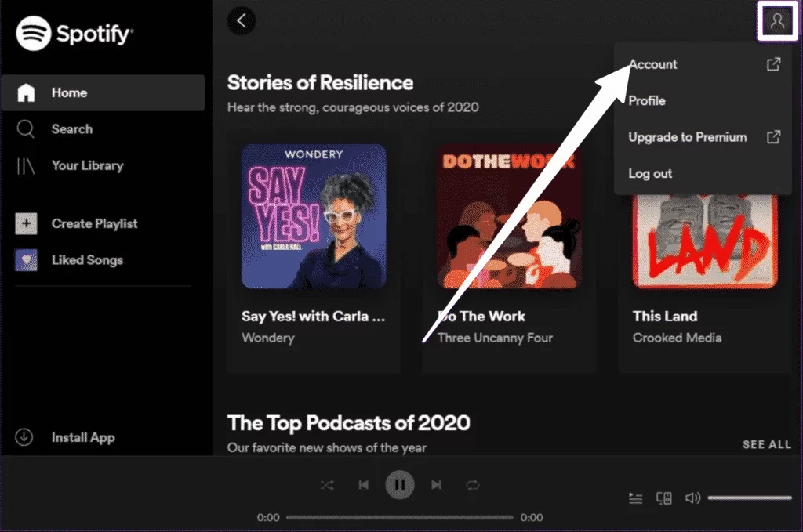Open the Home section in sidebar
803x532 pixels.
[103, 92]
